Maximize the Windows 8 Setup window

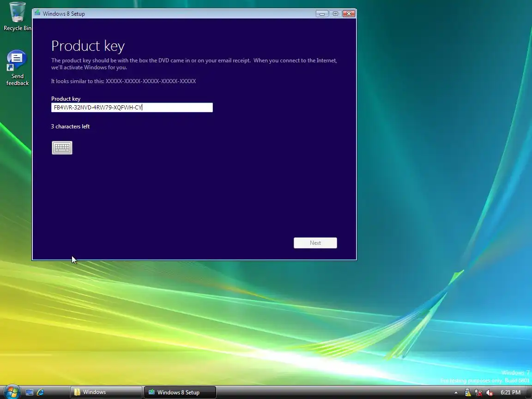pyautogui.click(x=335, y=13)
